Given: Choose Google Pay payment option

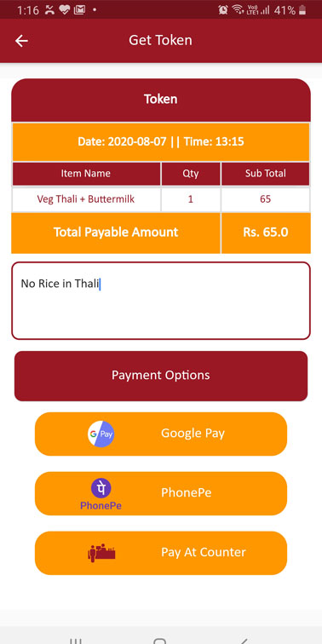Looking at the screenshot, I should point(161,434).
